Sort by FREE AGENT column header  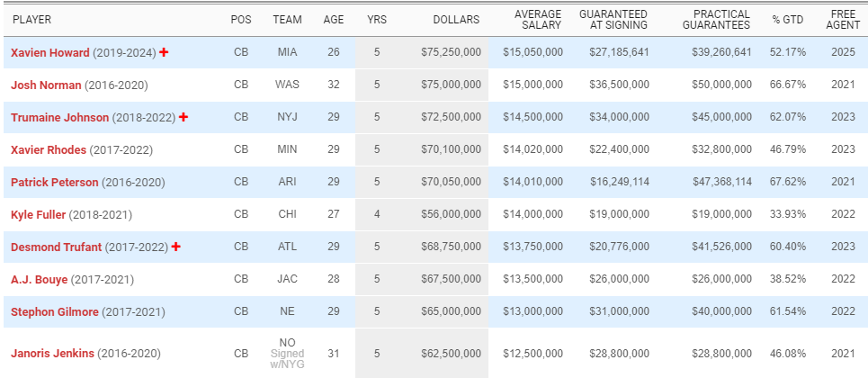coord(842,20)
